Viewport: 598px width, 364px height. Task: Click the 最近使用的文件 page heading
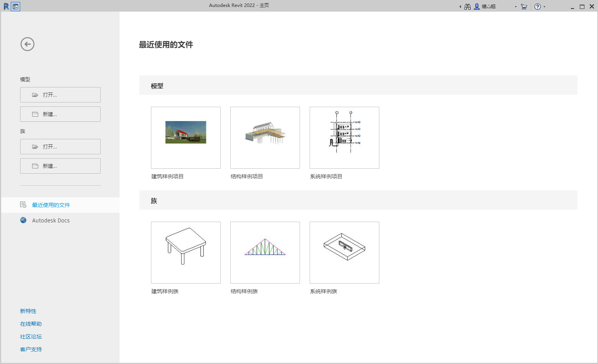pos(166,45)
